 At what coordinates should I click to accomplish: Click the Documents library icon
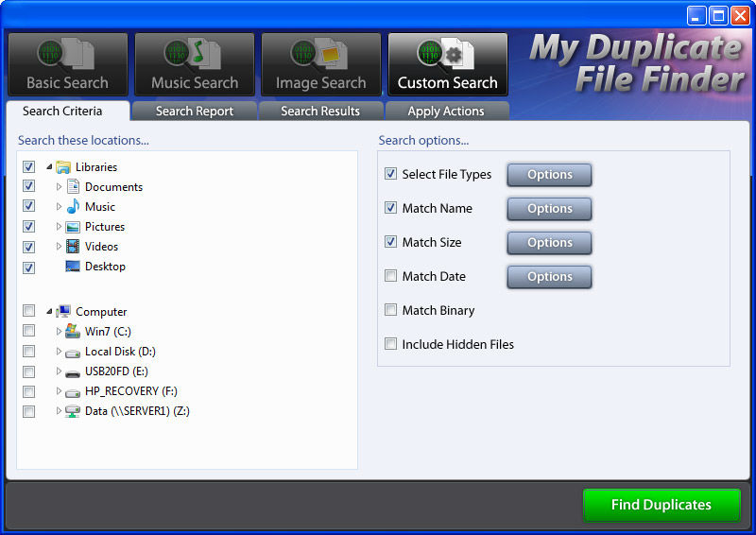(x=73, y=187)
